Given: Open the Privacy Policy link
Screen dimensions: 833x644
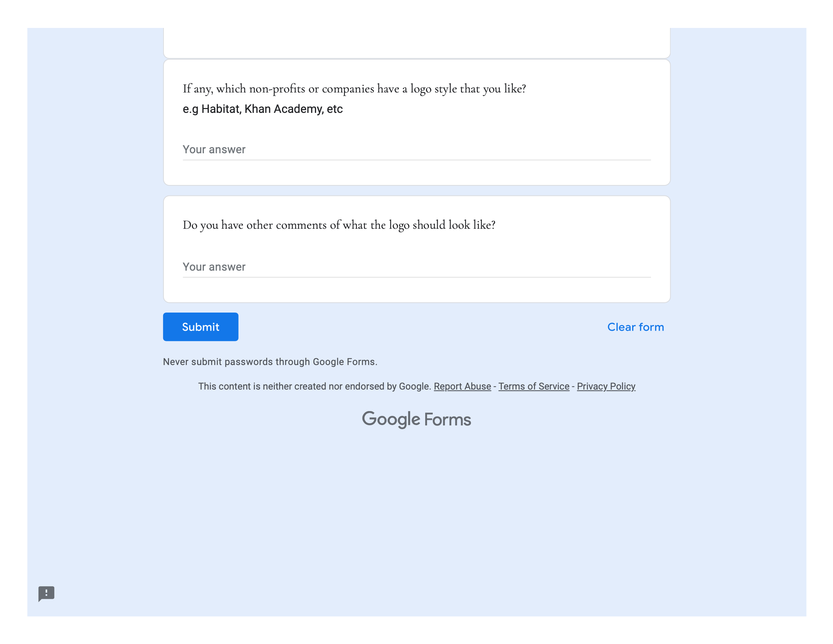Looking at the screenshot, I should [x=606, y=386].
